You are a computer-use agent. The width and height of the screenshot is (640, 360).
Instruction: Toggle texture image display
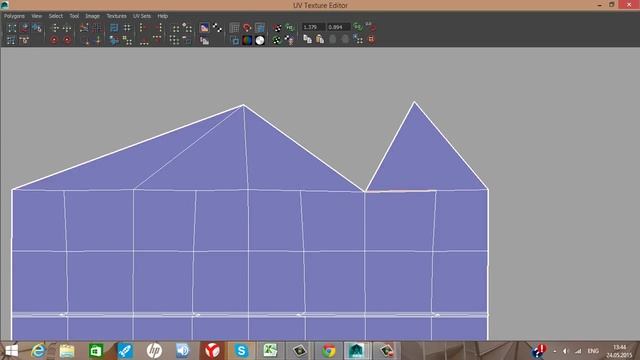(x=204, y=28)
